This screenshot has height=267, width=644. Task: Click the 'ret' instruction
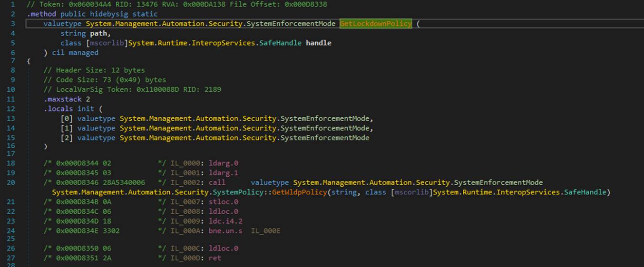215,258
